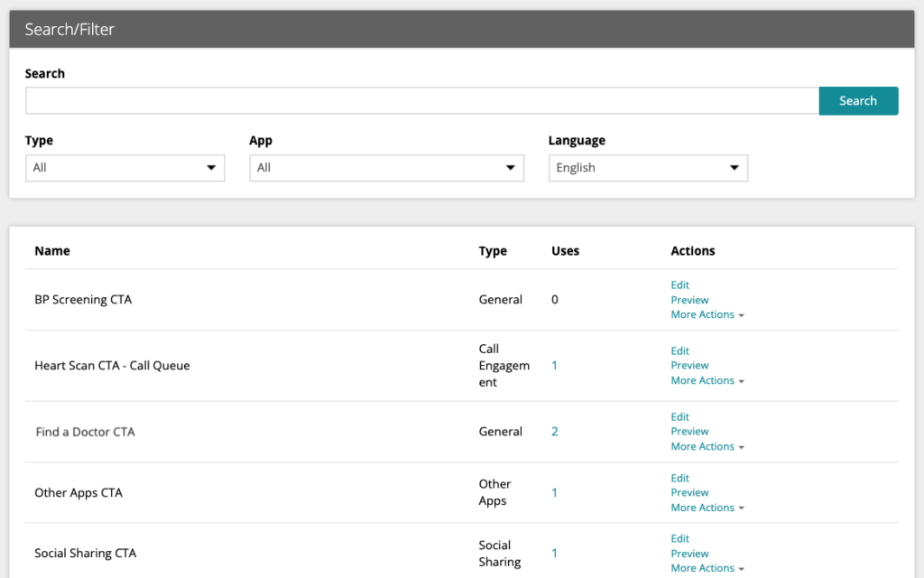
Task: Expand More Actions for BP Screening CTA
Action: 707,314
